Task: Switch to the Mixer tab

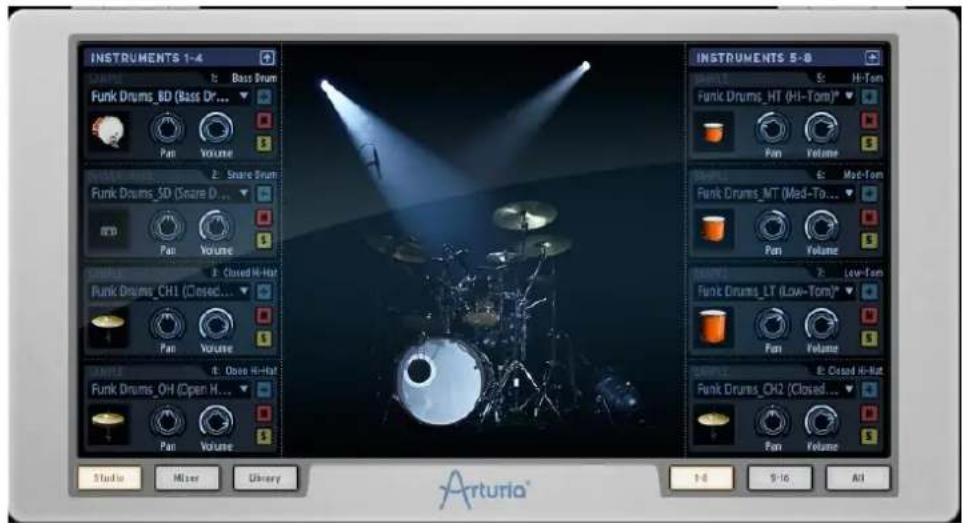Action: (187, 478)
